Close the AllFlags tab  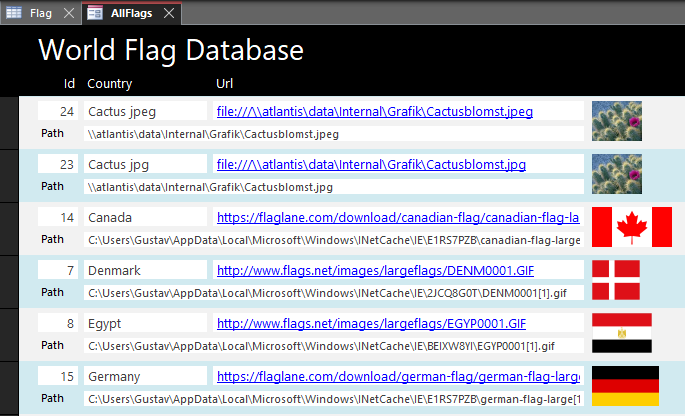(x=169, y=13)
